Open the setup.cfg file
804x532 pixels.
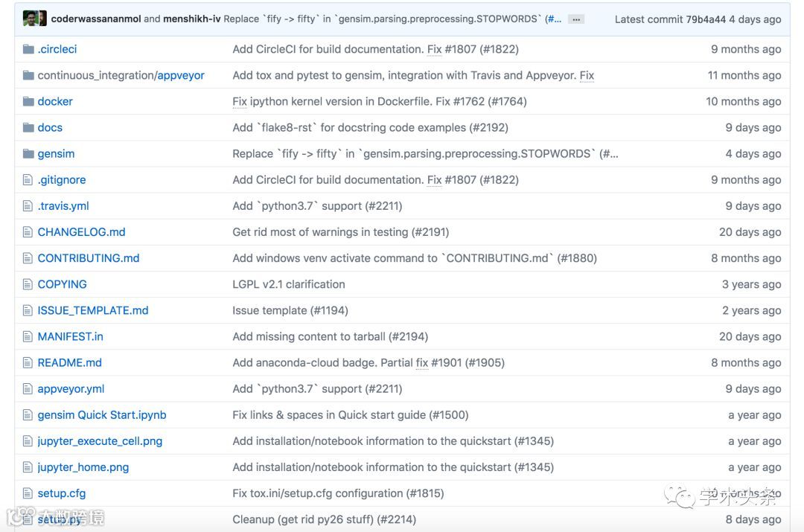pyautogui.click(x=62, y=493)
